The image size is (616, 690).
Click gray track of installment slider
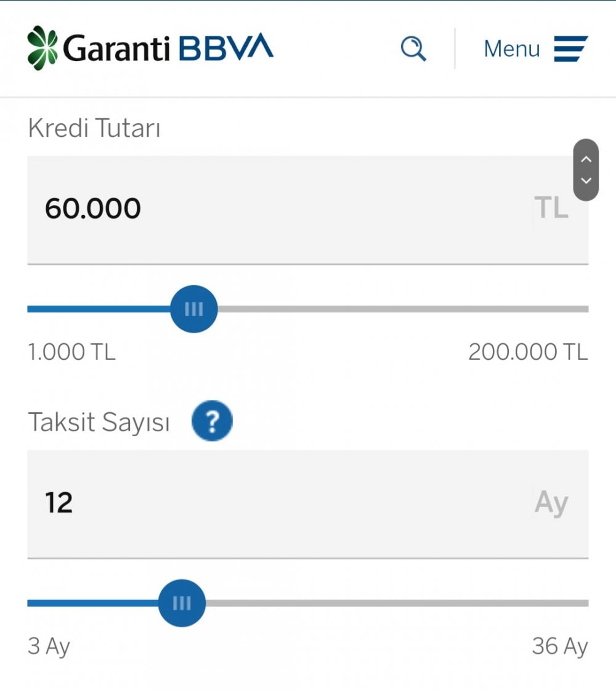tap(397, 603)
